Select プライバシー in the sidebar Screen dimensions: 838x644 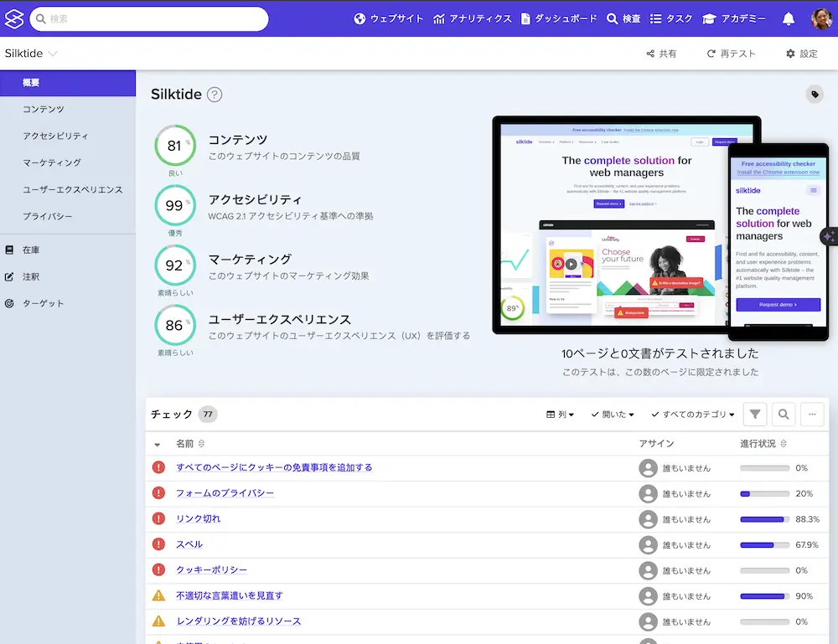point(68,216)
